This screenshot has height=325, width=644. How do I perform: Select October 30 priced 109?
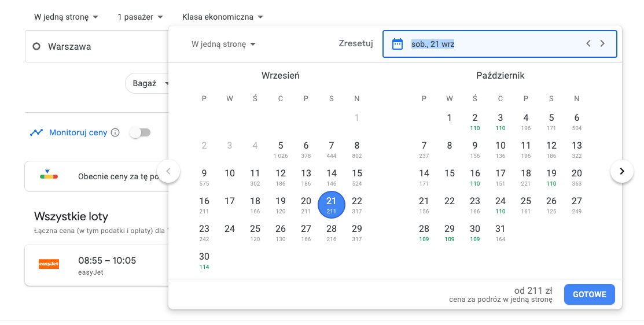click(475, 233)
